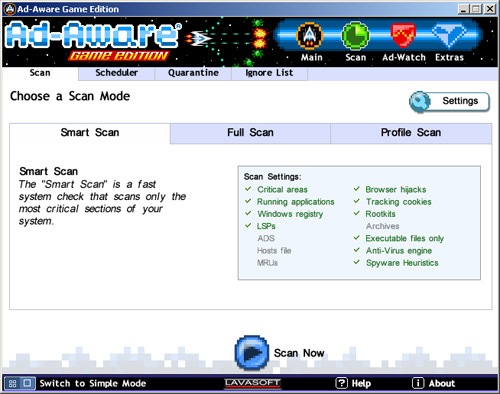Click the green Scan clock icon
Screen dimensions: 500x394
pyautogui.click(x=355, y=36)
